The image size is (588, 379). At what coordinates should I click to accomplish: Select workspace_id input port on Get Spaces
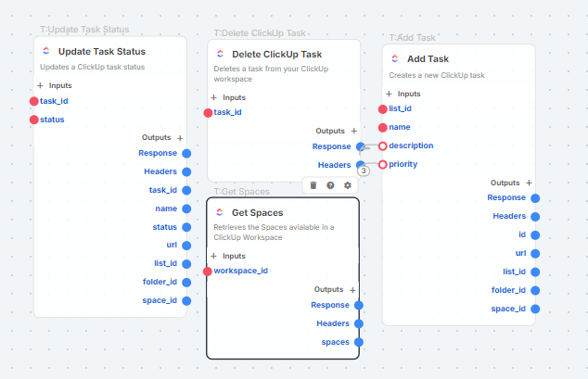pyautogui.click(x=208, y=272)
